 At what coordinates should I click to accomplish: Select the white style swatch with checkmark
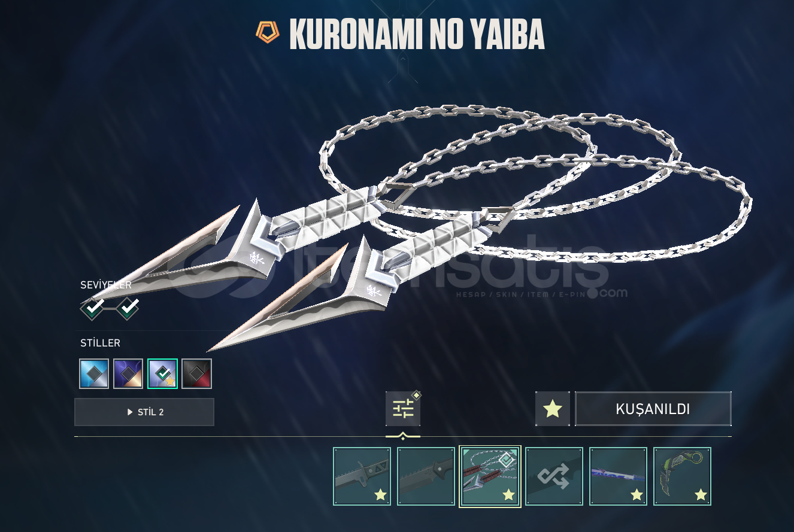click(162, 374)
